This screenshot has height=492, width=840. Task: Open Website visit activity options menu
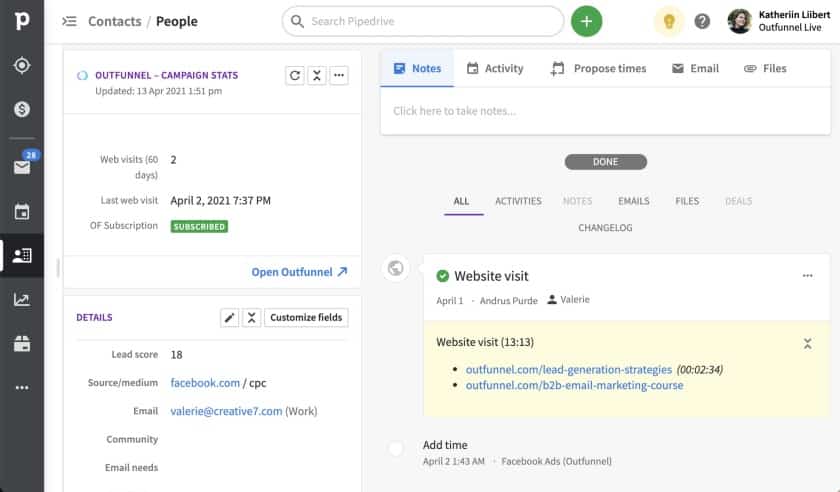coord(807,275)
